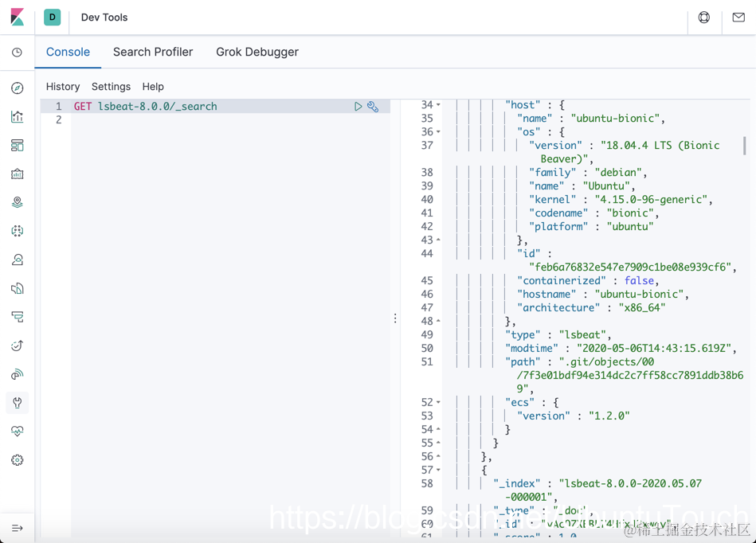
Task: Open the console History
Action: click(63, 87)
